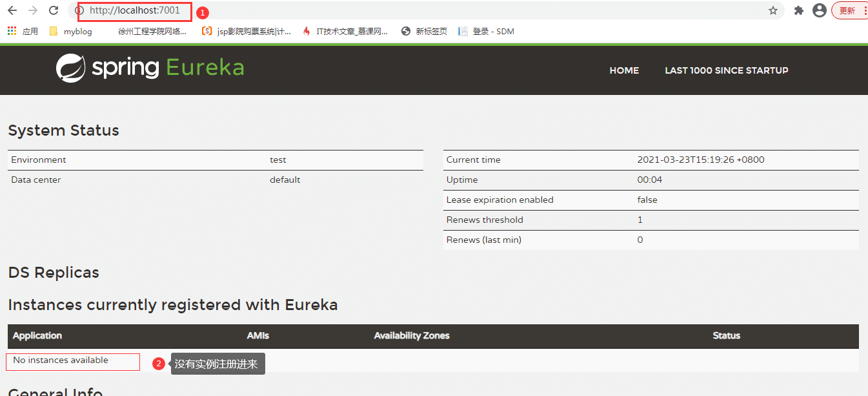The height and width of the screenshot is (396, 868).
Task: Click the 'Current time' row label
Action: [x=474, y=160]
